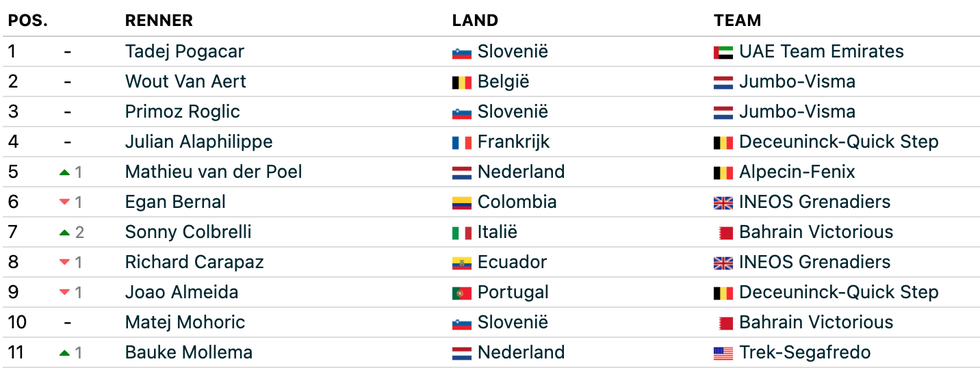Click the red down arrow for Egan Bernal

click(64, 202)
